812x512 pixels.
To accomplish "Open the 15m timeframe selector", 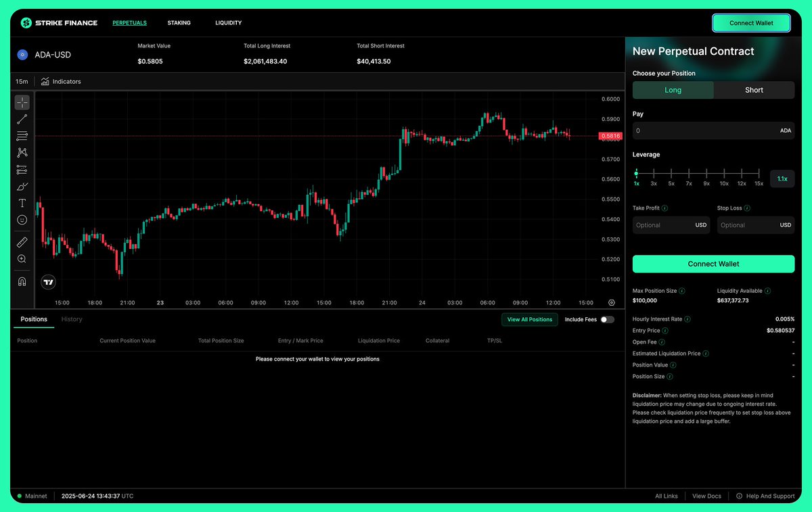I will pos(22,81).
